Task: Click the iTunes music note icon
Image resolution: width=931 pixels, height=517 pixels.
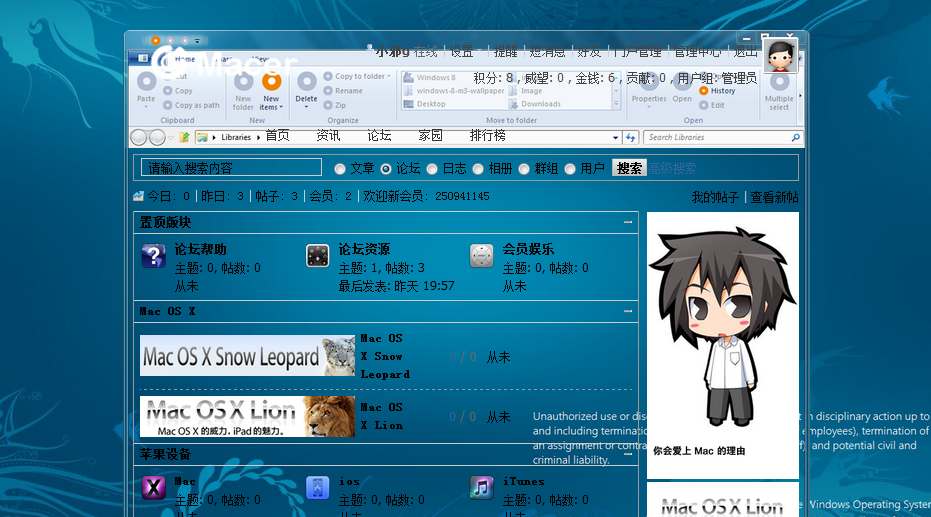Action: pos(482,488)
